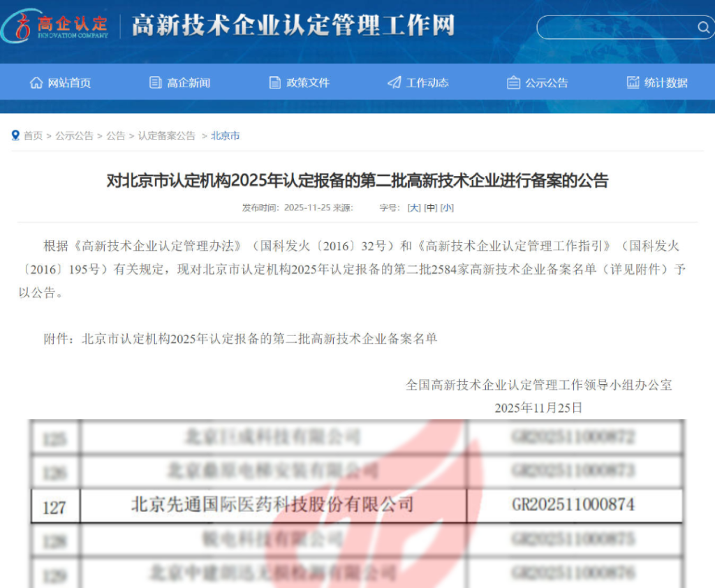Select row 127 北京先通国际医药科技股份有限公司
Screen dimensions: 715x588
(x=272, y=505)
